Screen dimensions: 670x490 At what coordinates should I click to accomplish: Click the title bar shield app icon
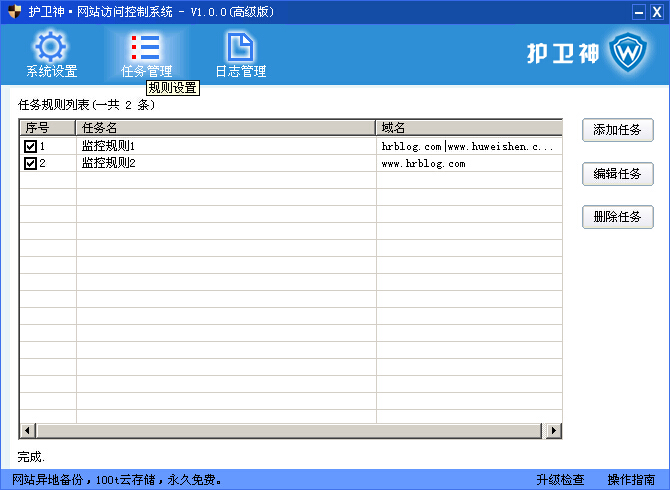(14, 12)
